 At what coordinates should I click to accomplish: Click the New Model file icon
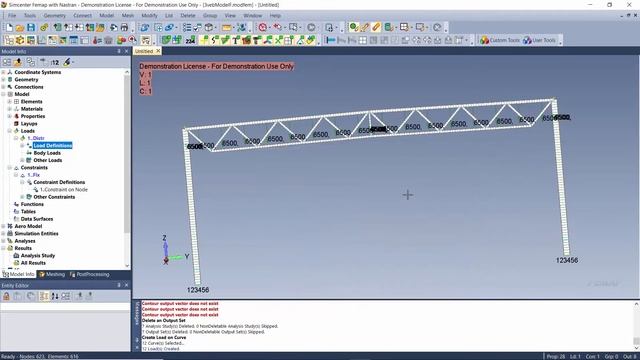click(x=9, y=28)
